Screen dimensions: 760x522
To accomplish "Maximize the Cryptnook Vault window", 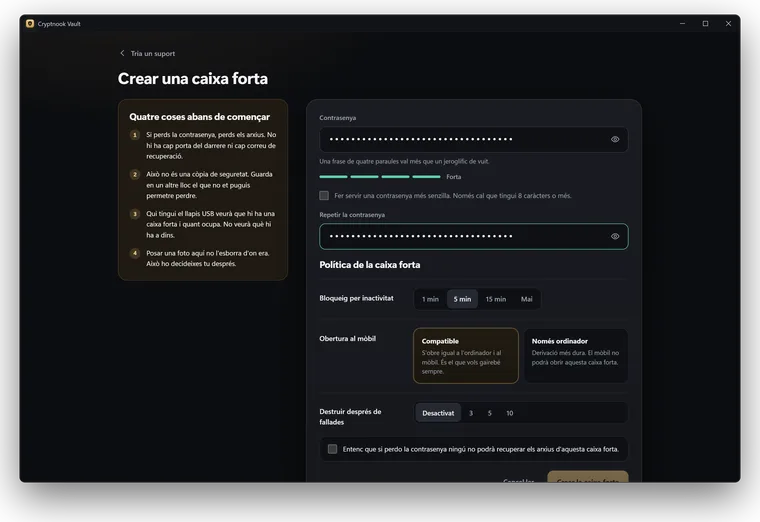I will [705, 24].
